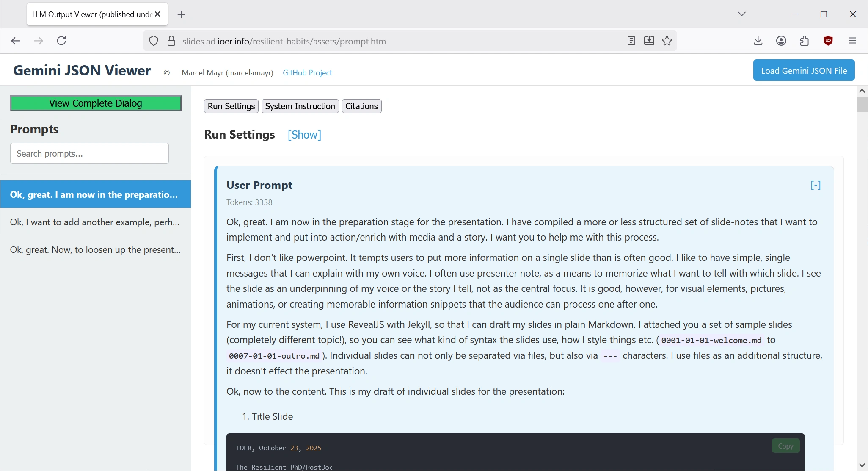Click the search prompts input field

pyautogui.click(x=89, y=153)
